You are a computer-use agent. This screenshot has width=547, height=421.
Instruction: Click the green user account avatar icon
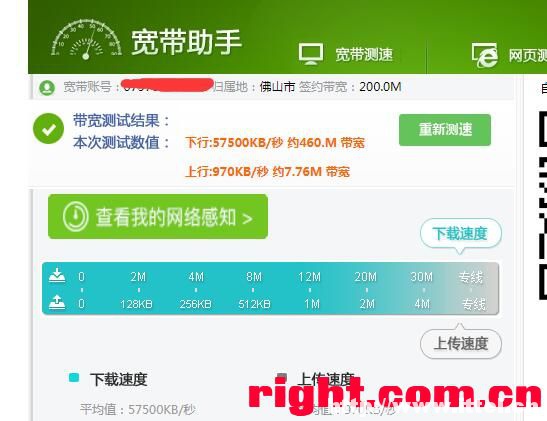[x=47, y=88]
